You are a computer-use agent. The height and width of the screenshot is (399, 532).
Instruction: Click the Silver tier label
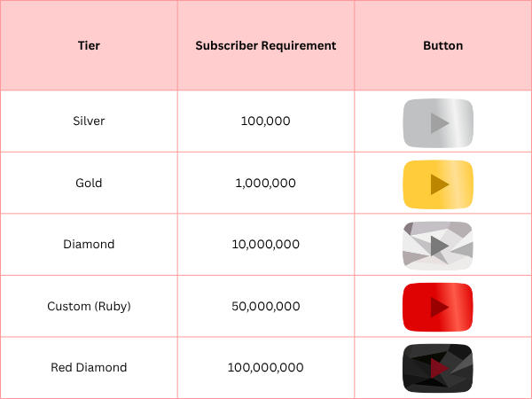point(89,121)
